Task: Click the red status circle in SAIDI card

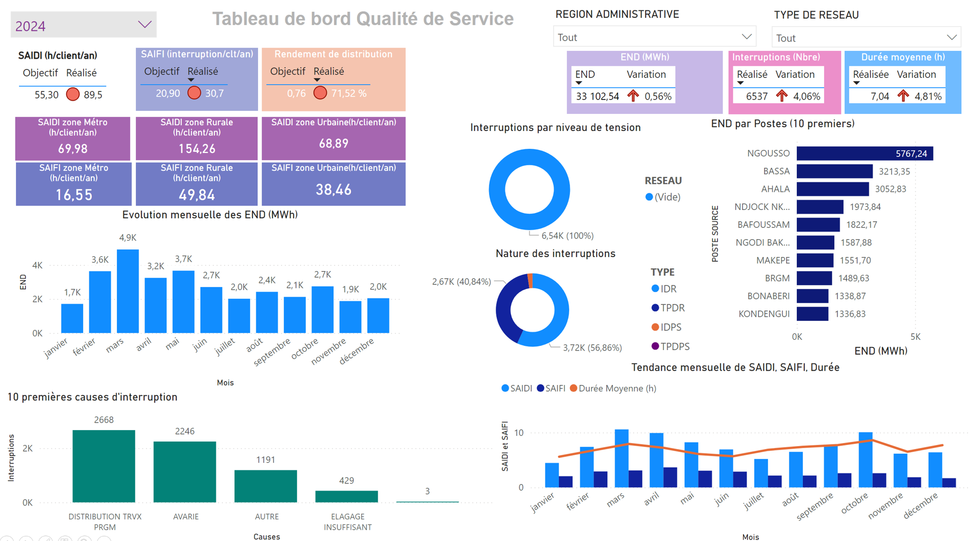Action: pyautogui.click(x=73, y=94)
